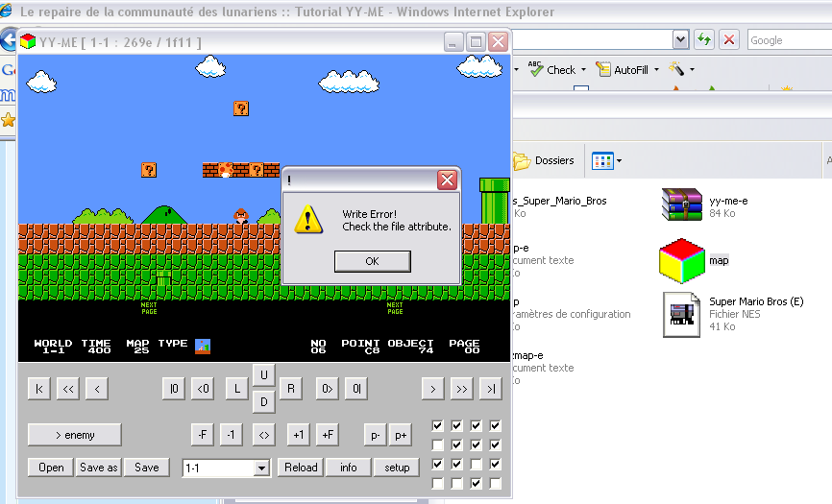This screenshot has width=832, height=504.
Task: Jump to last page with >| button
Action: pos(490,389)
